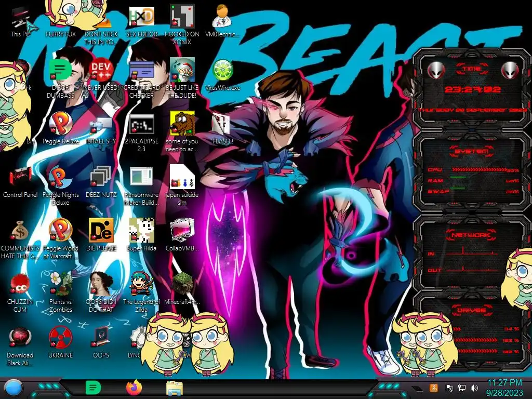The image size is (532, 399).
Task: Open the VM0Technic... desktop icon
Action: point(222,20)
